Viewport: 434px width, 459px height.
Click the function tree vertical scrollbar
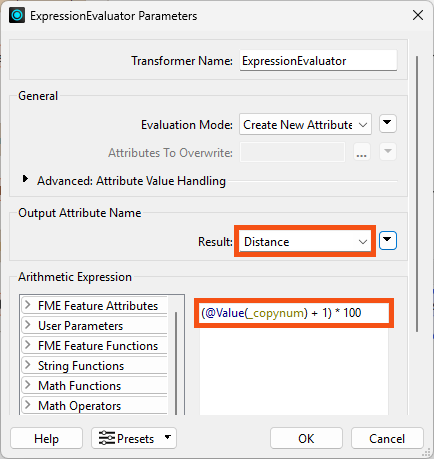(176, 363)
